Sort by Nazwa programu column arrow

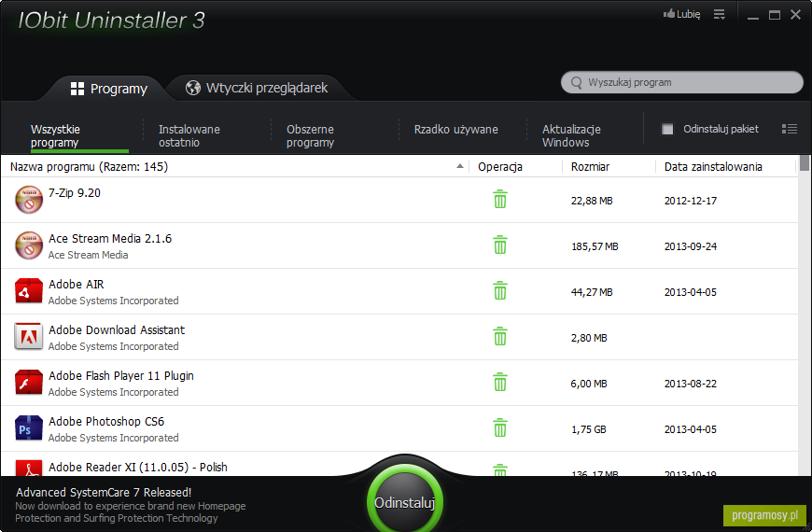point(460,166)
